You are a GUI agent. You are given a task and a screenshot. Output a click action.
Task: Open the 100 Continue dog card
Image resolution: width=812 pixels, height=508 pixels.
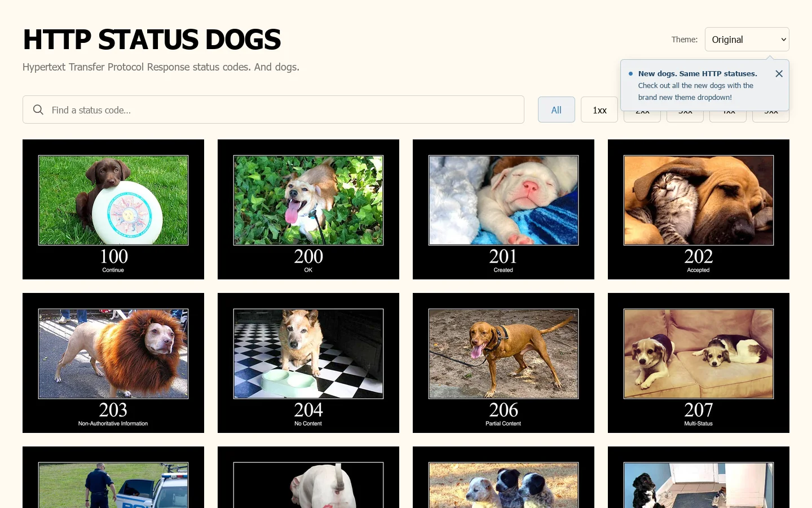click(x=113, y=209)
